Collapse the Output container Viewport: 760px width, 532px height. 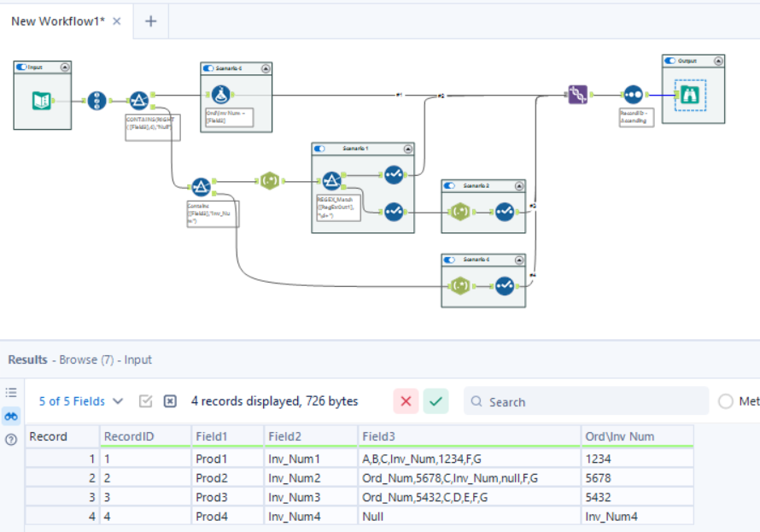718,61
